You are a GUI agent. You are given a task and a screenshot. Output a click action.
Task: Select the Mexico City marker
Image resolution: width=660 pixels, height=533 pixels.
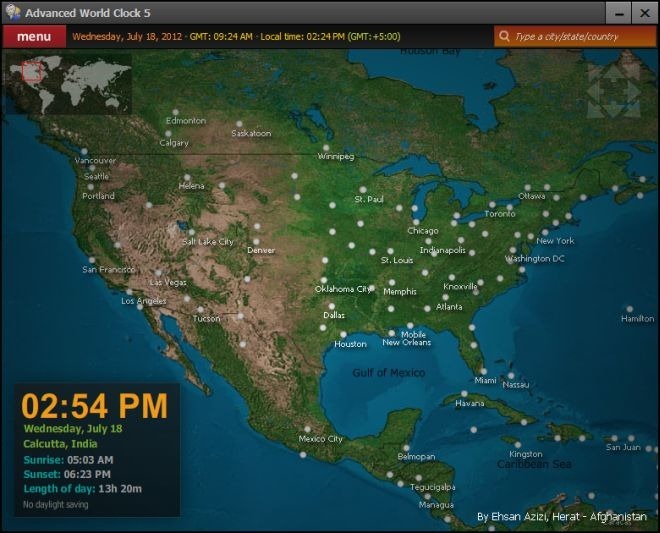[x=308, y=429]
